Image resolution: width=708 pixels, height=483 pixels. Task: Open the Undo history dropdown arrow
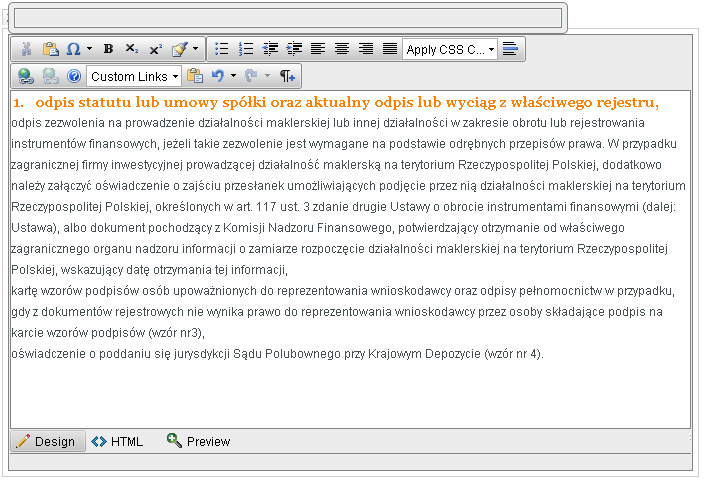click(x=233, y=76)
